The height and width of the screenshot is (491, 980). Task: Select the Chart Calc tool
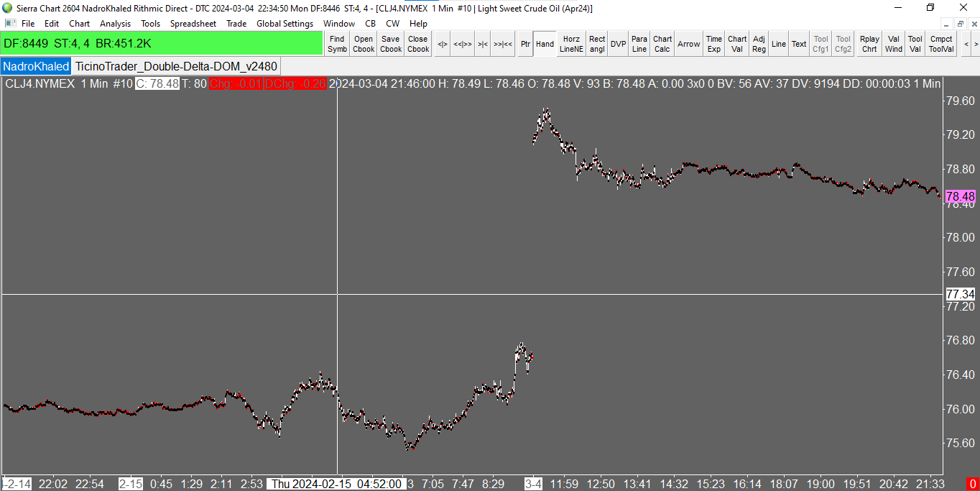[x=662, y=44]
